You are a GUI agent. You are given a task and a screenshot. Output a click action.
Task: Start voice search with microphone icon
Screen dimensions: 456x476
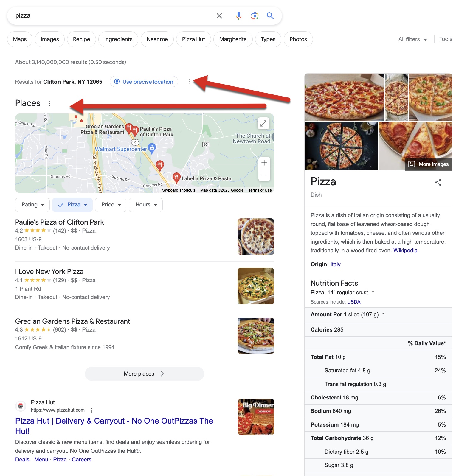(x=238, y=16)
